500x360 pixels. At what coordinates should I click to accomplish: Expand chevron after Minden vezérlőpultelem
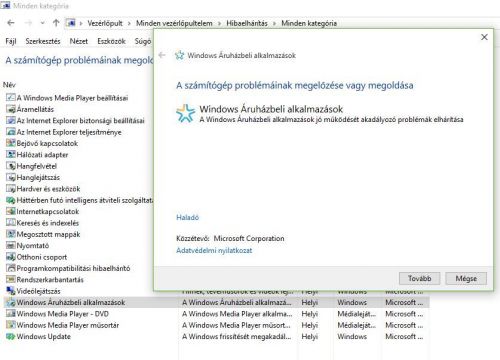click(219, 23)
